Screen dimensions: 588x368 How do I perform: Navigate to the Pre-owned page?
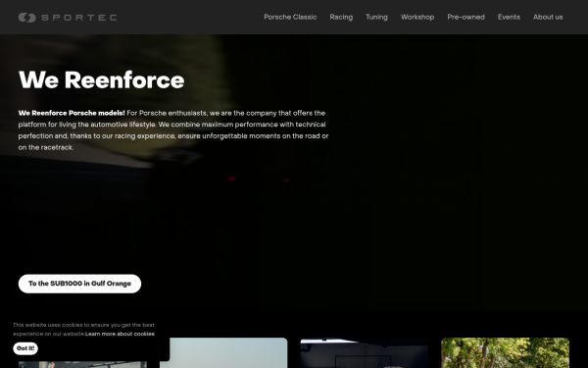pos(465,17)
